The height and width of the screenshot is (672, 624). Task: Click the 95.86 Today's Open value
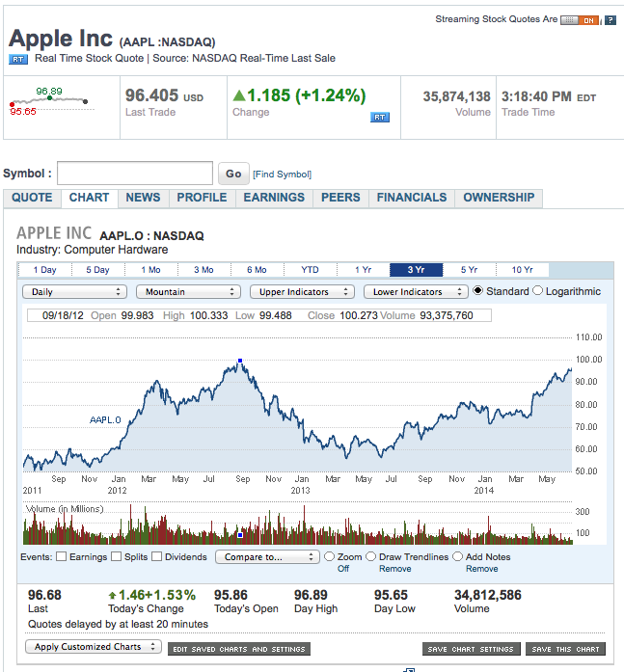(231, 595)
